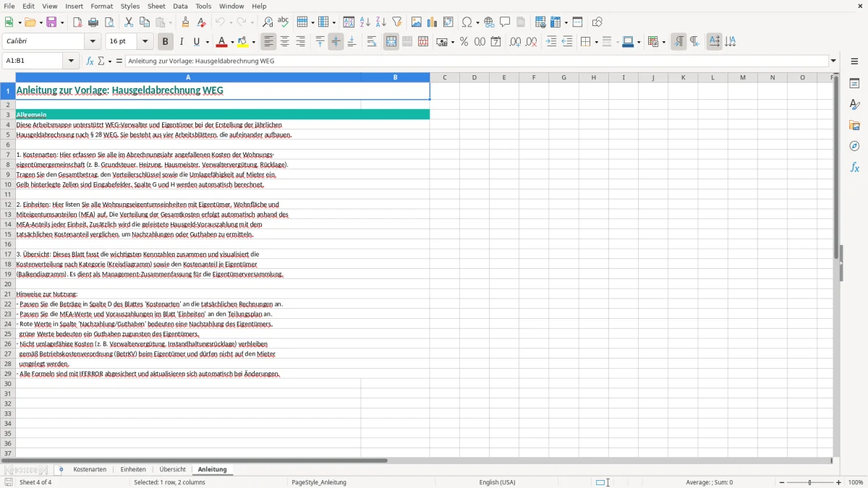Increase cell indent
The image size is (868, 488).
tap(551, 42)
